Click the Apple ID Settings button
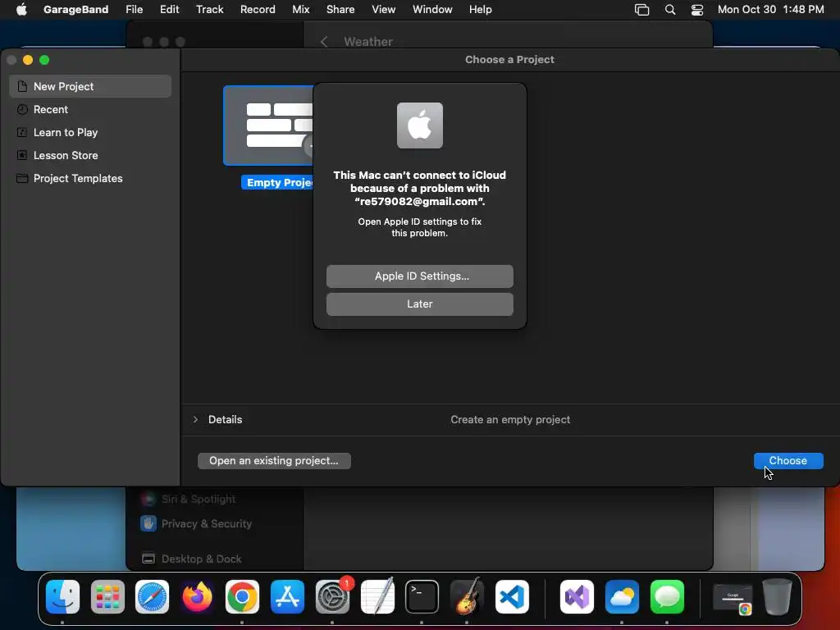 419,276
